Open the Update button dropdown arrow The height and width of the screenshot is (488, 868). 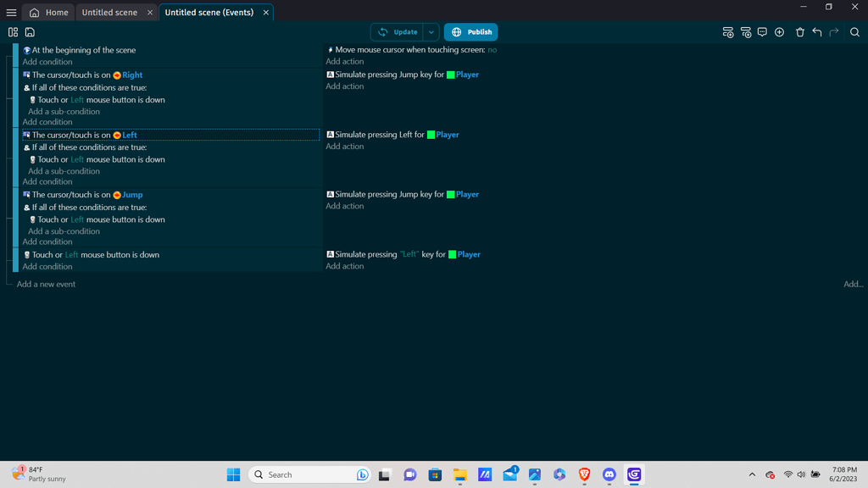coord(431,31)
